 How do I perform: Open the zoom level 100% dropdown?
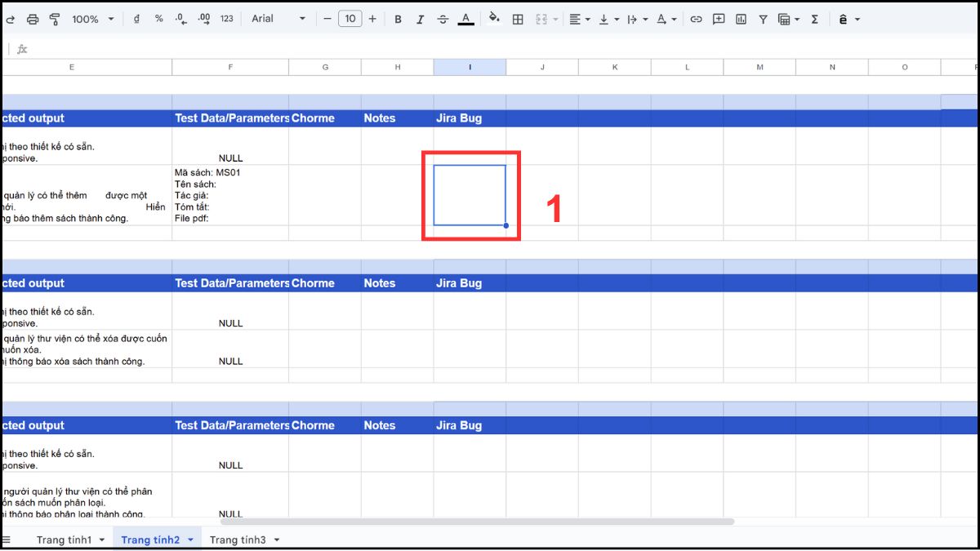86,18
